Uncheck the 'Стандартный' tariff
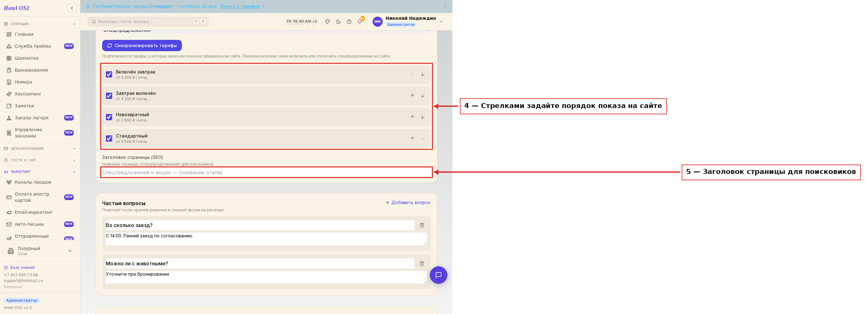Screen dimensions: 868x314 [109, 138]
